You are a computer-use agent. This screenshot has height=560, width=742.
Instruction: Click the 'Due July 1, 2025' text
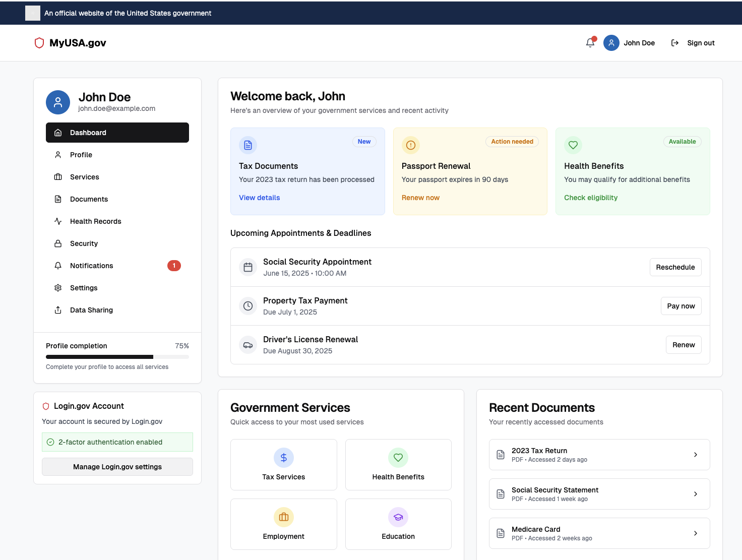[290, 312]
